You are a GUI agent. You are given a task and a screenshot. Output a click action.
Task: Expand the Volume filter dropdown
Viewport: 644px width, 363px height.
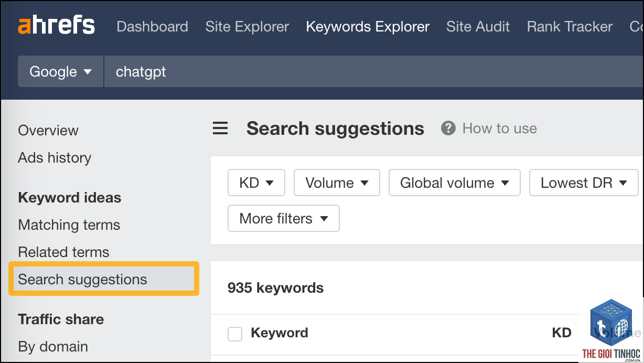click(x=337, y=183)
